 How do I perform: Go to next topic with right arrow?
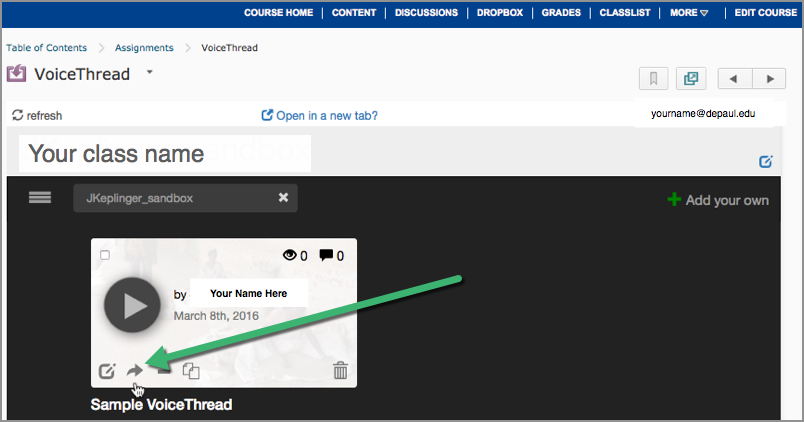(769, 79)
